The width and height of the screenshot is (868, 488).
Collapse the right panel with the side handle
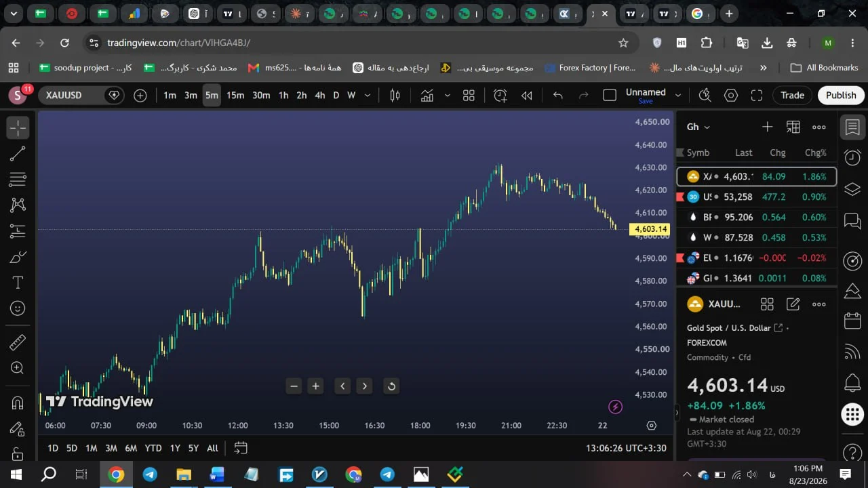676,411
